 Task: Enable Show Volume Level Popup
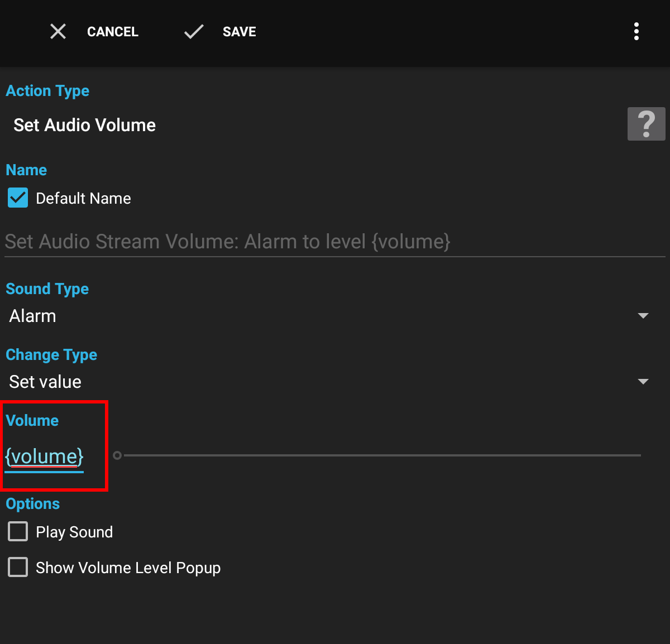coord(17,567)
